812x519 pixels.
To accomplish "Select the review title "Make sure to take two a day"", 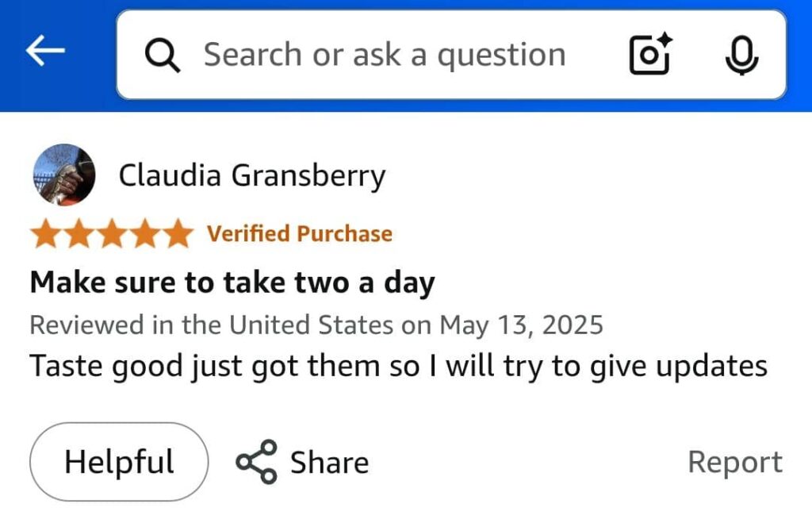I will [232, 282].
